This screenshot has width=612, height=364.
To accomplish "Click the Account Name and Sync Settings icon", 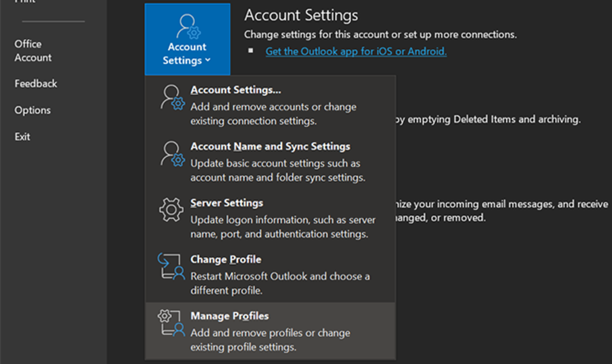I will click(x=172, y=154).
